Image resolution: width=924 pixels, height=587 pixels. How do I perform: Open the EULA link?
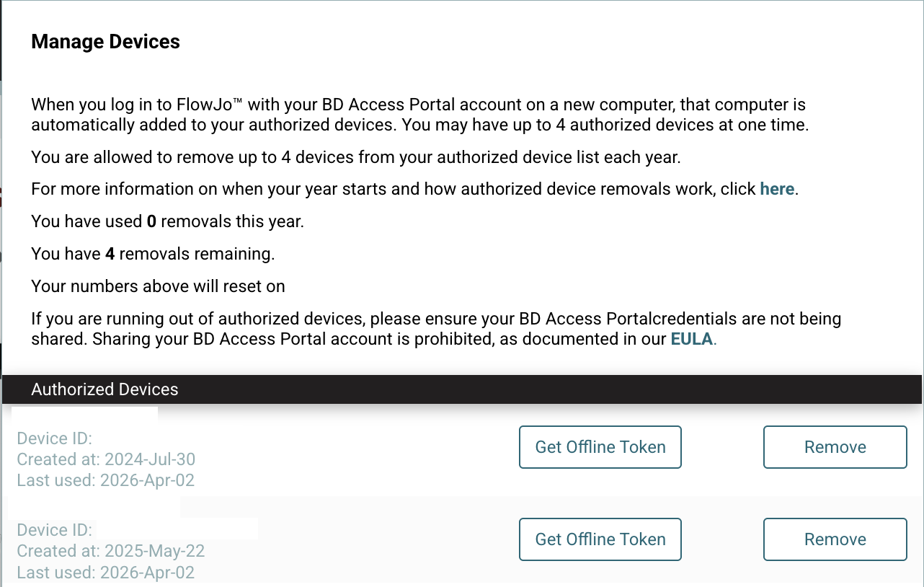click(692, 339)
